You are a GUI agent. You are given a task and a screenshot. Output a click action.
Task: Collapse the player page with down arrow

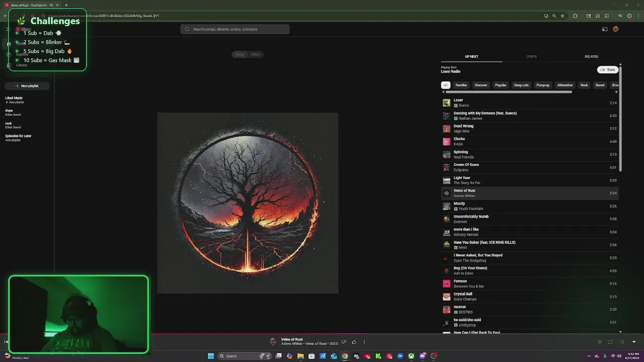tap(634, 342)
